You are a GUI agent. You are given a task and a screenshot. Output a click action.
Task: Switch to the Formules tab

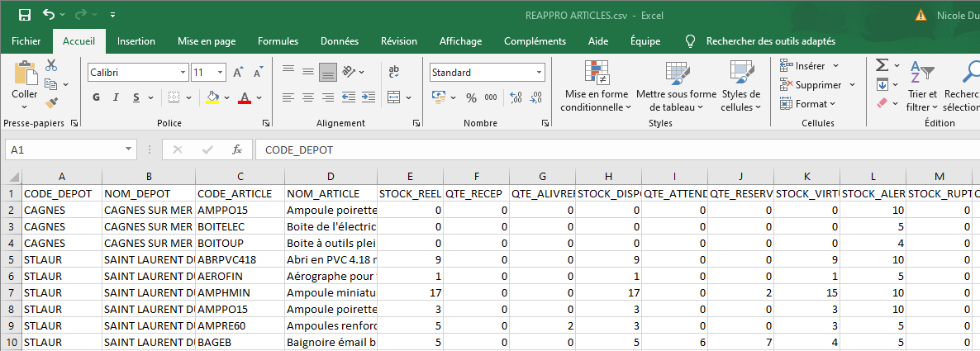[x=278, y=41]
